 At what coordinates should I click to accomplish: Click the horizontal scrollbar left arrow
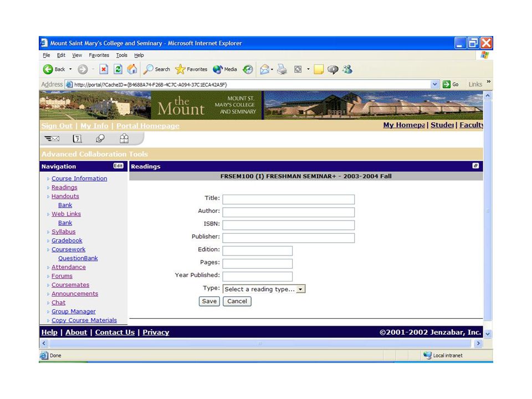(x=44, y=344)
